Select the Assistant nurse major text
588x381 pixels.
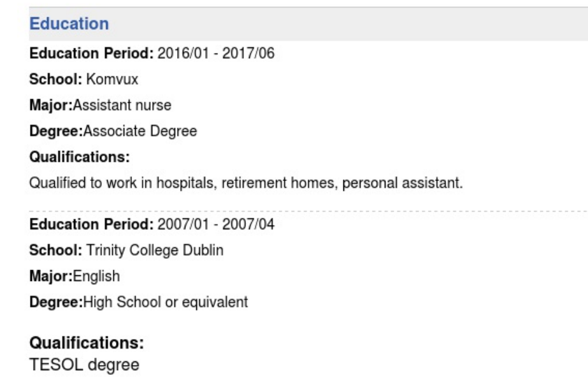pos(122,105)
